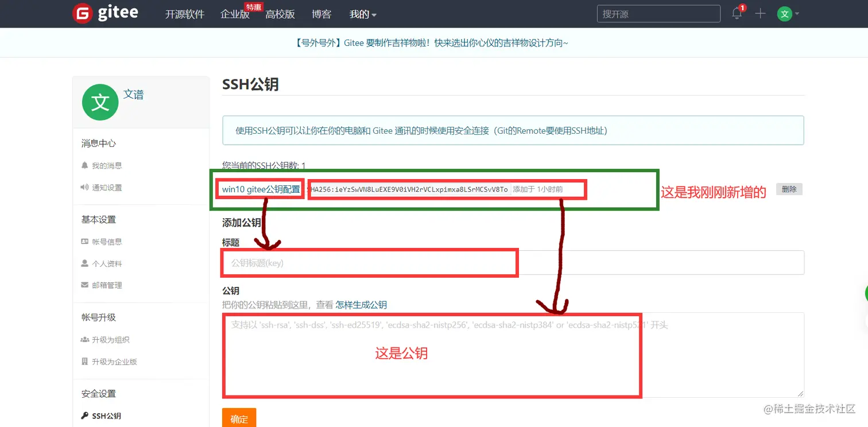
Task: Click the SHA256 fingerprint text
Action: pos(409,189)
